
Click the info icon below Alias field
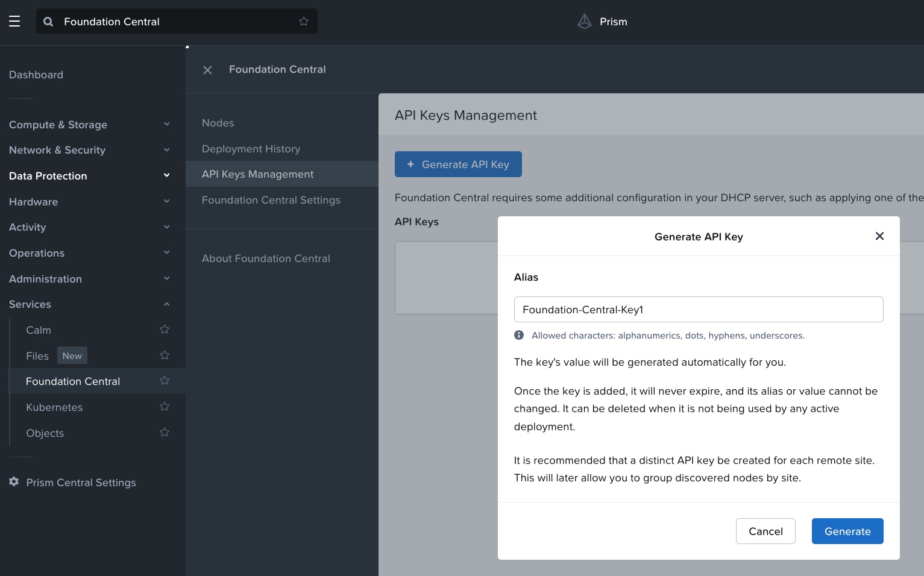pos(519,335)
